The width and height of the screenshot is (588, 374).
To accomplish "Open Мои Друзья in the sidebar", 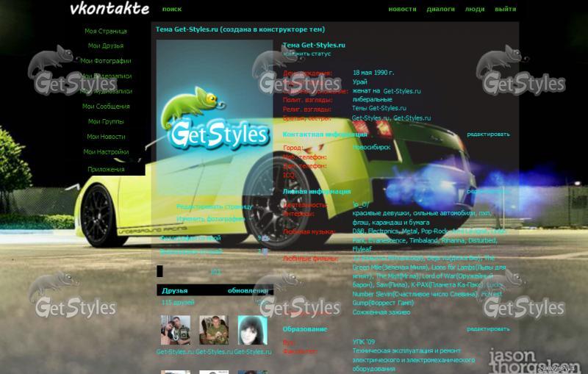I will pos(106,46).
